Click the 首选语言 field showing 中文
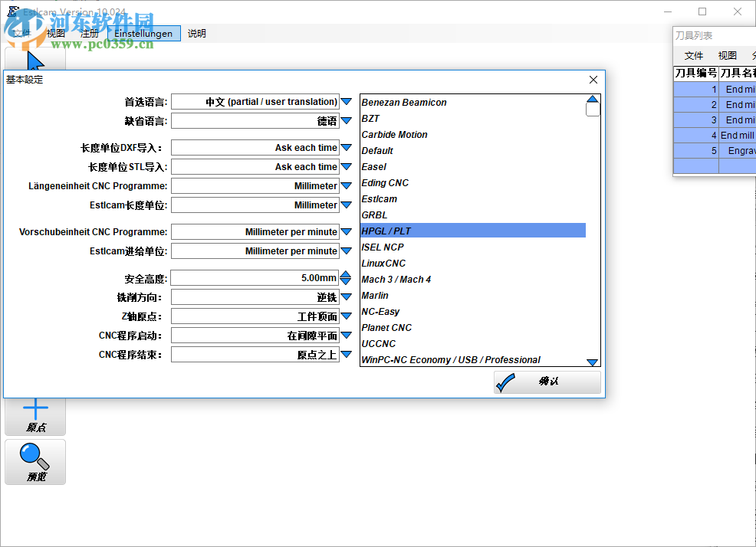This screenshot has height=547, width=756. [x=255, y=102]
